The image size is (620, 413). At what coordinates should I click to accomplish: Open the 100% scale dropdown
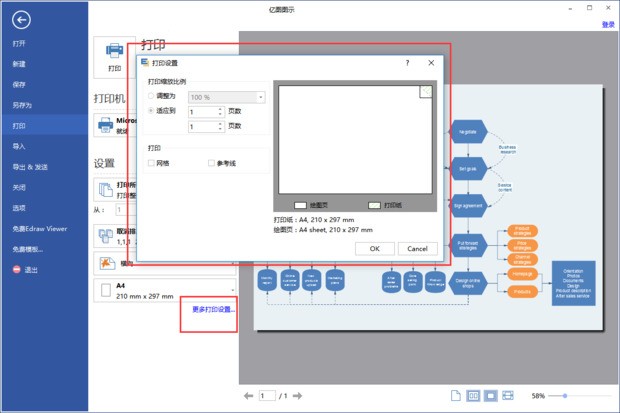tap(260, 97)
